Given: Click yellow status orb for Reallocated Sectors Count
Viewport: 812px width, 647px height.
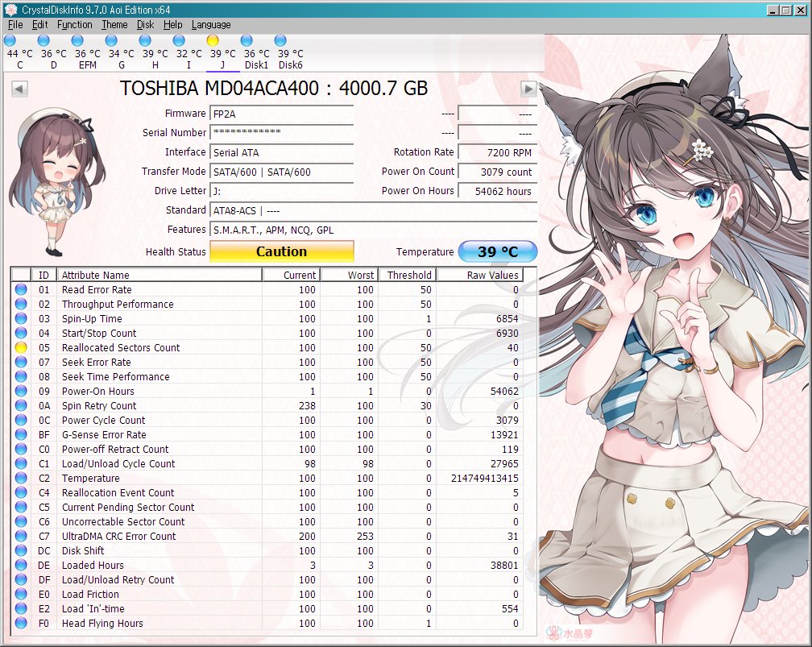Looking at the screenshot, I should [x=21, y=347].
